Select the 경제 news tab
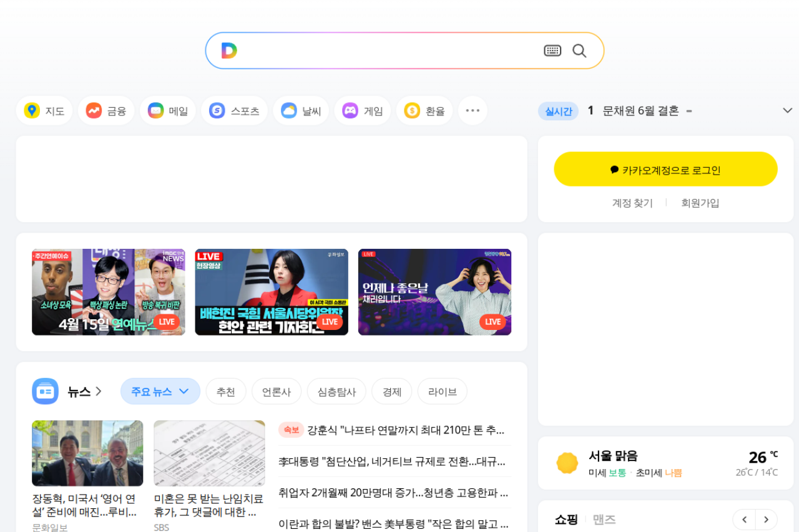 point(392,392)
